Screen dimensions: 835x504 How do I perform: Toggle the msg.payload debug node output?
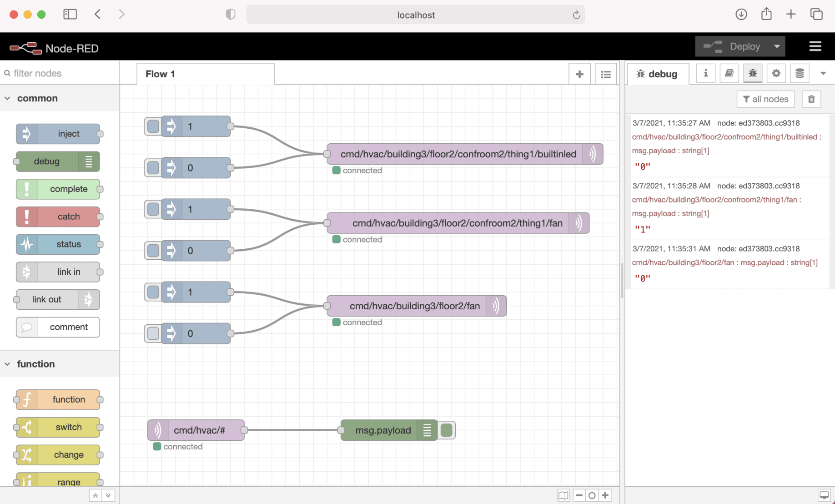[x=447, y=430]
